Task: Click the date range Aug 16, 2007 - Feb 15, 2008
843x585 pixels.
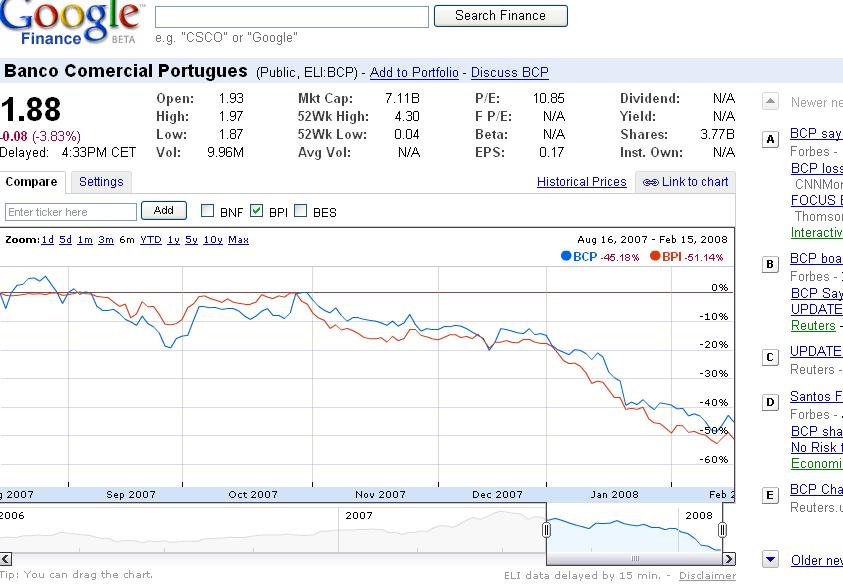Action: coord(652,239)
